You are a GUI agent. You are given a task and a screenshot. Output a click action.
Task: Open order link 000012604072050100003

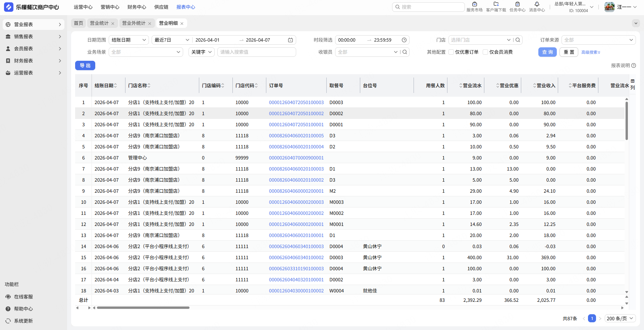296,102
